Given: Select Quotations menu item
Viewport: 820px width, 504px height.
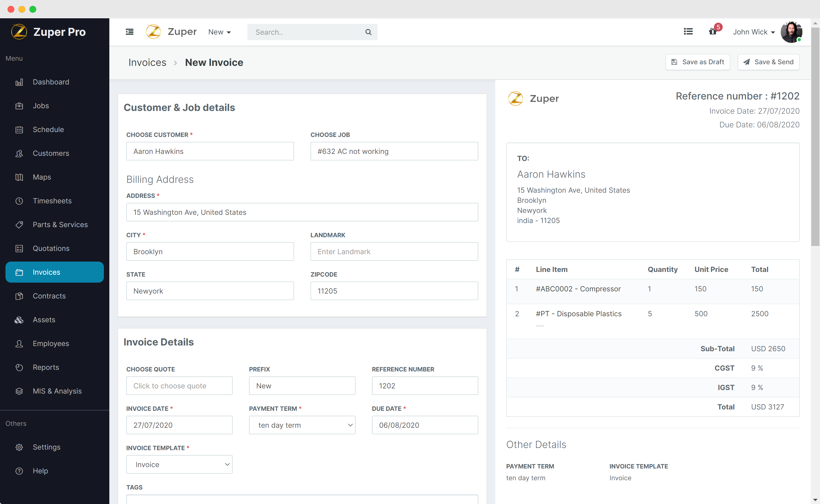Looking at the screenshot, I should (x=51, y=248).
